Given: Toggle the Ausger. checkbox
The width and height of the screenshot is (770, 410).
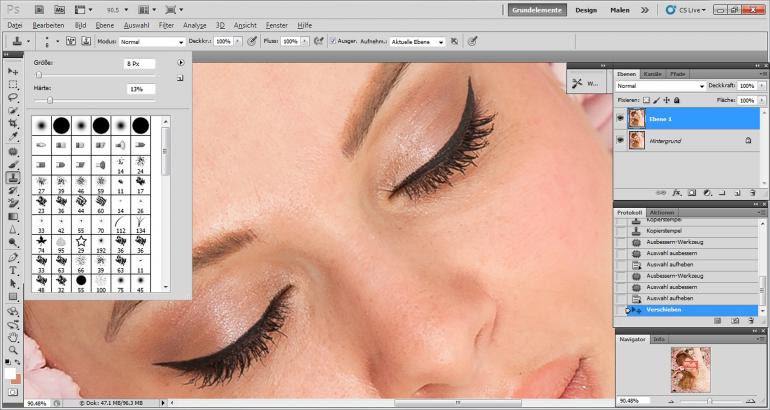Looking at the screenshot, I should (333, 42).
